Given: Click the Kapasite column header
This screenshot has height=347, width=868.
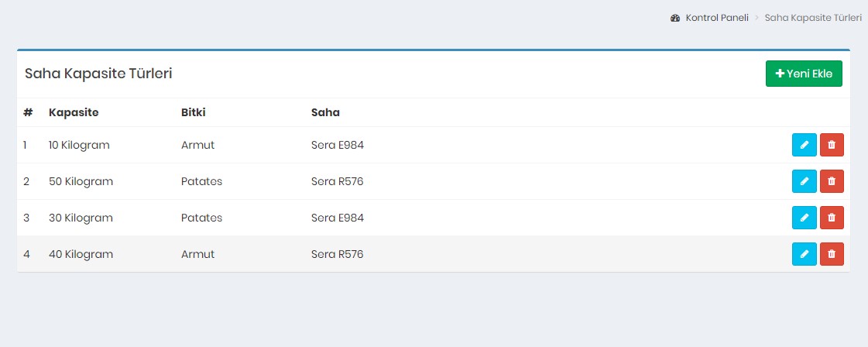Looking at the screenshot, I should 74,112.
